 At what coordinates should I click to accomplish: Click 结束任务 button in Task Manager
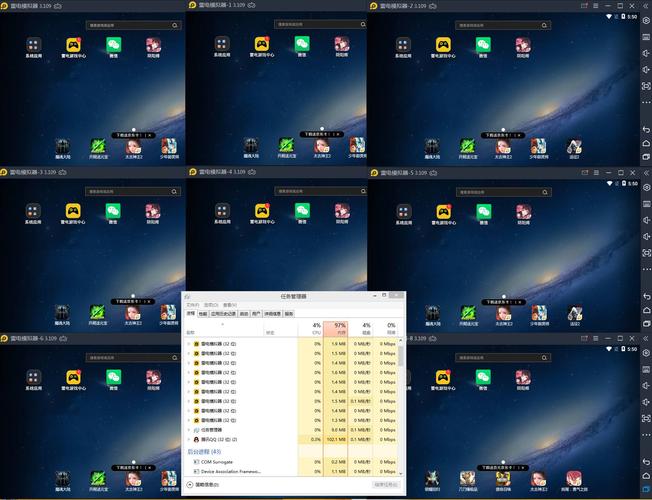pyautogui.click(x=386, y=485)
